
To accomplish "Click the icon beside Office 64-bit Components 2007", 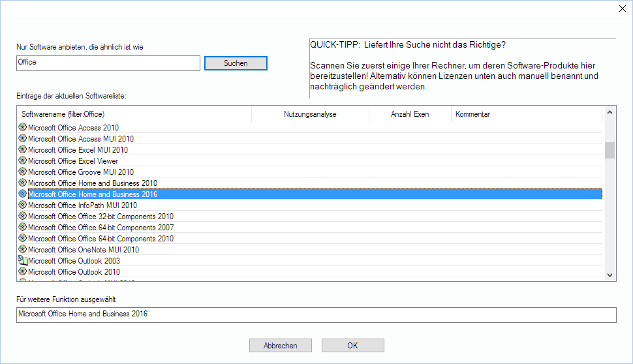I will (23, 227).
